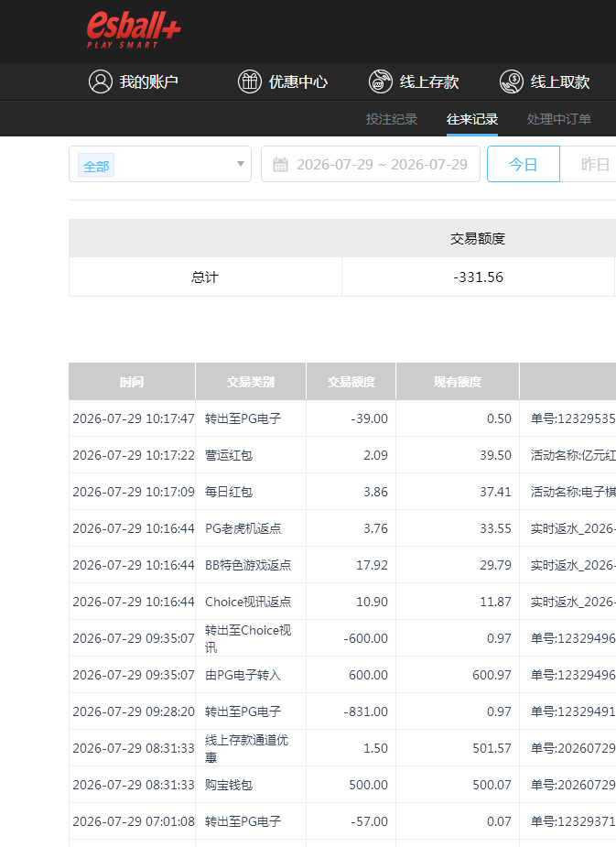Click the 现有额度 column header
616x847 pixels.
pyautogui.click(x=458, y=381)
